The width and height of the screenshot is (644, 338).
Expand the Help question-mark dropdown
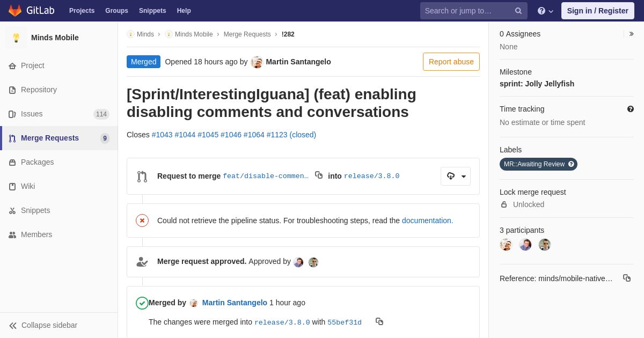(x=545, y=11)
